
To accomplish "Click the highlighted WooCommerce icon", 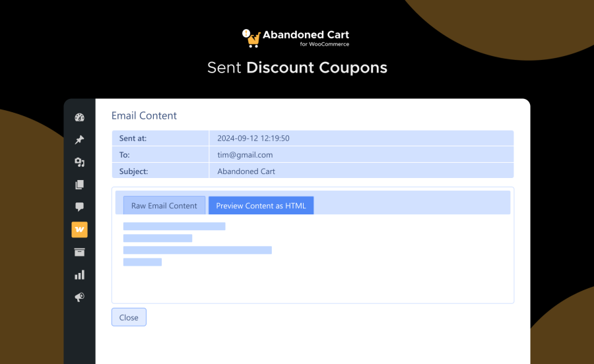I will (79, 229).
